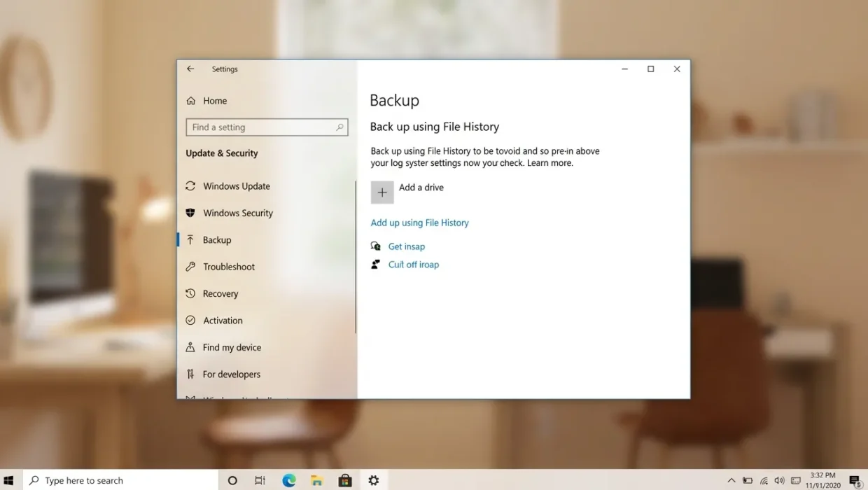This screenshot has width=868, height=490.
Task: Open the volume speaker icon
Action: (x=780, y=481)
